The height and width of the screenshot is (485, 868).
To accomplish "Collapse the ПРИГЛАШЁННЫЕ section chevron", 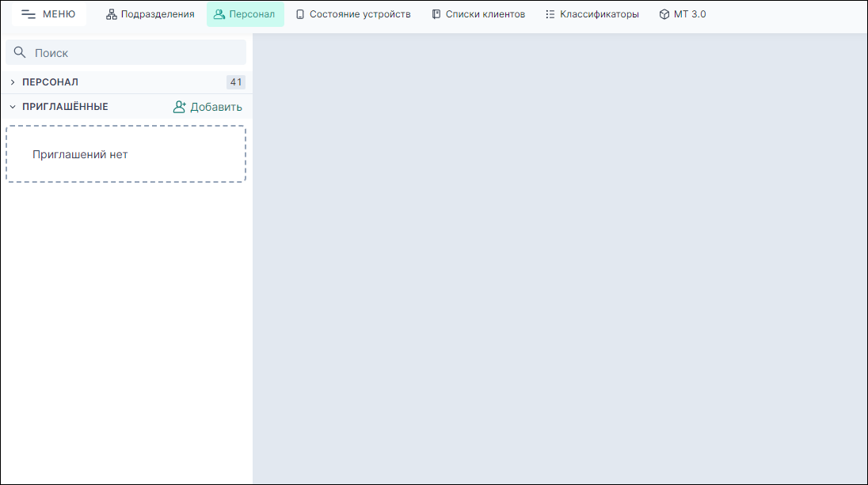I will (x=13, y=107).
